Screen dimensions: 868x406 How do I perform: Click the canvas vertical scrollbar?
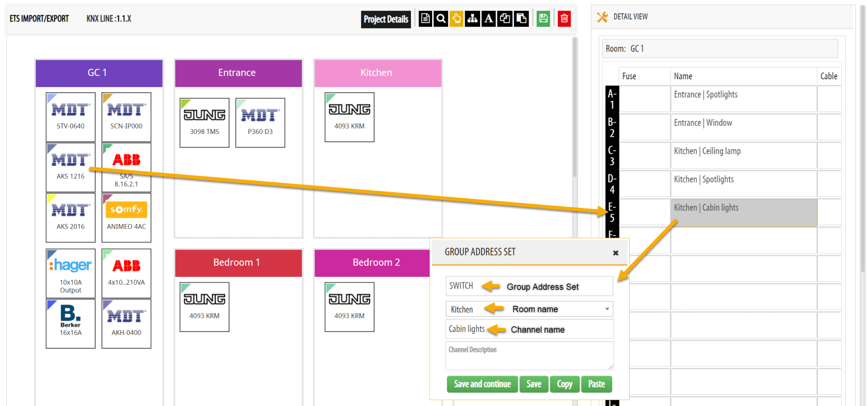click(575, 109)
